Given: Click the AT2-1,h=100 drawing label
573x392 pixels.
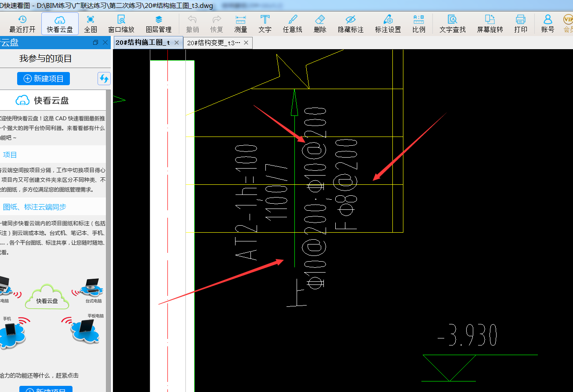Looking at the screenshot, I should tap(247, 202).
